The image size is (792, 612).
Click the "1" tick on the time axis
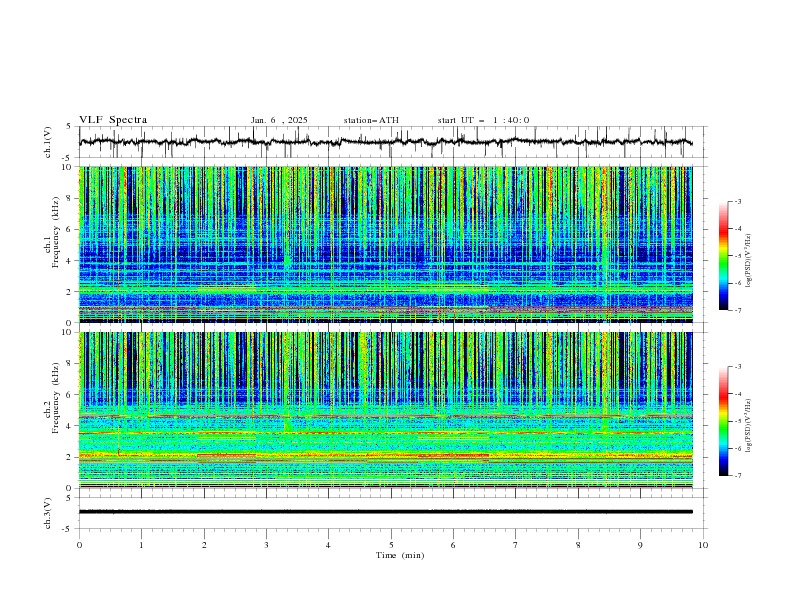(x=142, y=545)
